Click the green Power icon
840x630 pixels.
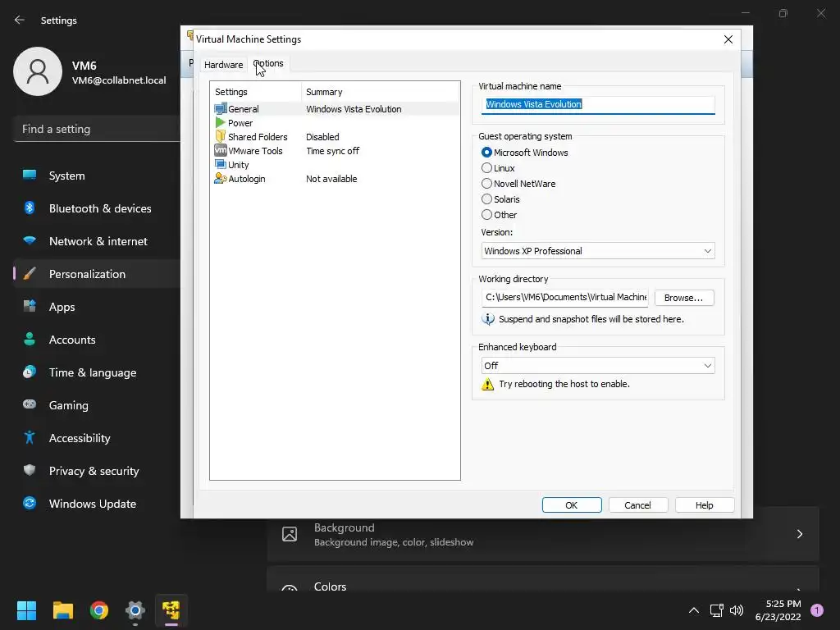click(x=220, y=123)
